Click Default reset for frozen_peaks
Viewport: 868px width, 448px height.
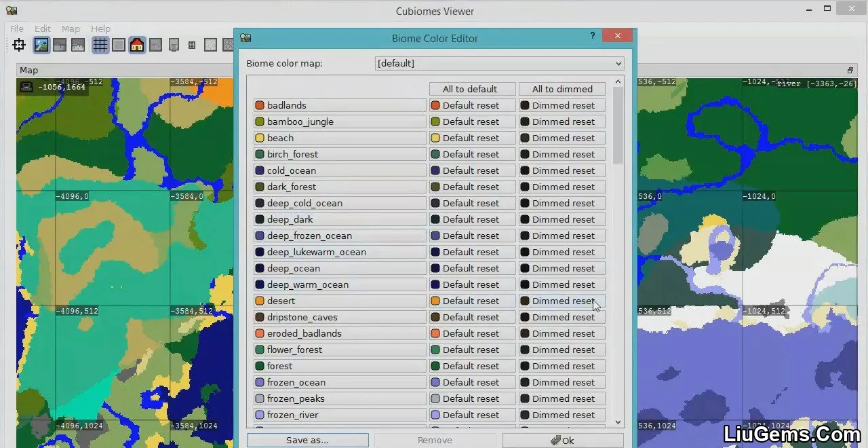click(x=473, y=398)
